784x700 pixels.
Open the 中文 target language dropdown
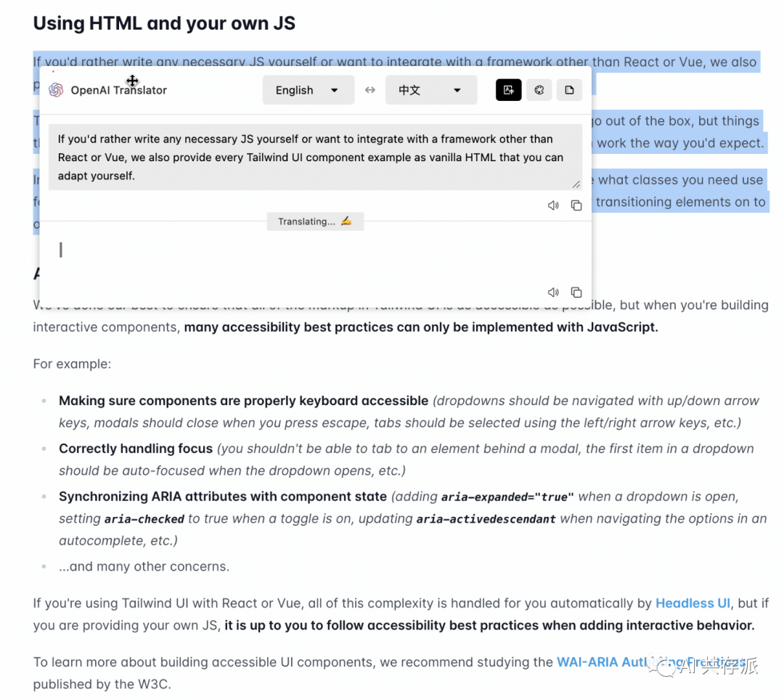(431, 89)
